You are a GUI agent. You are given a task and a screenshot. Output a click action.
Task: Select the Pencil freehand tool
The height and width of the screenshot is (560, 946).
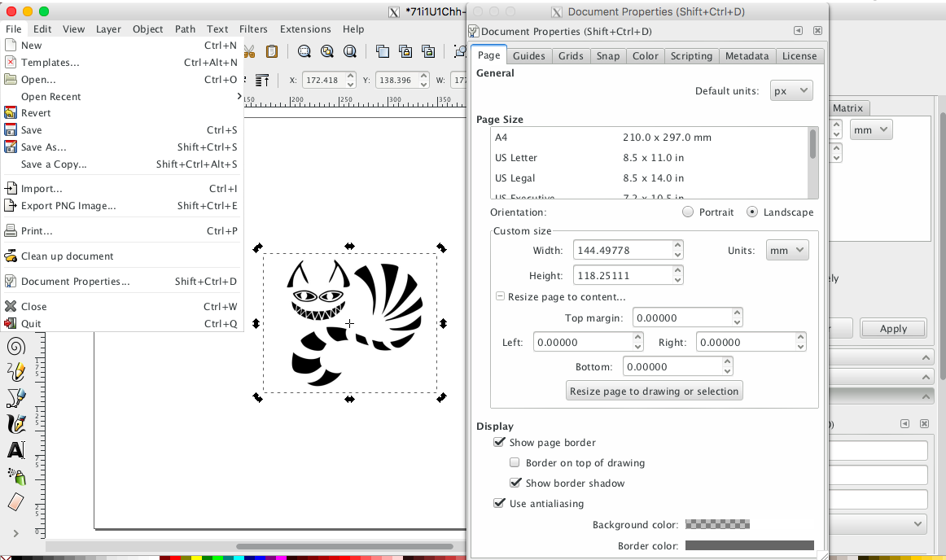tap(15, 372)
